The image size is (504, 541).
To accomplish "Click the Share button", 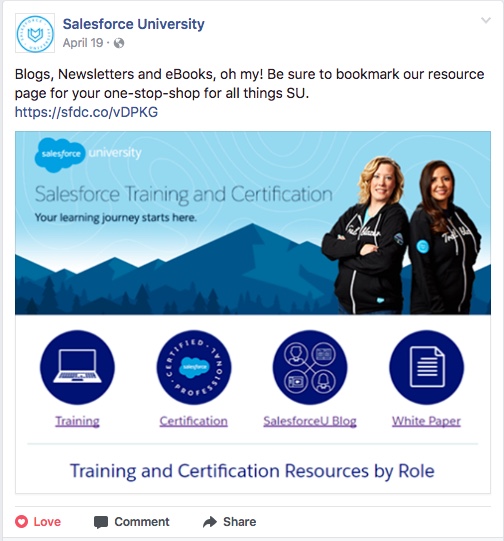I will (229, 522).
